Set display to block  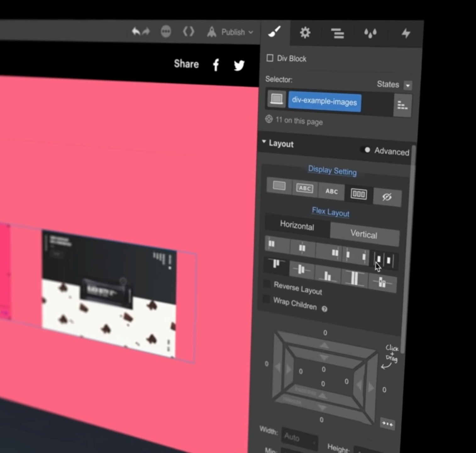(279, 186)
